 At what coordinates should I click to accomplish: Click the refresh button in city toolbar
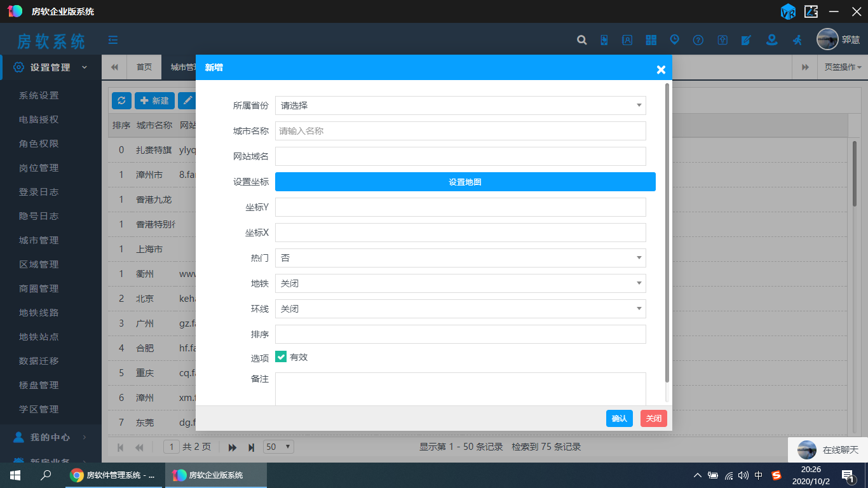coord(121,100)
